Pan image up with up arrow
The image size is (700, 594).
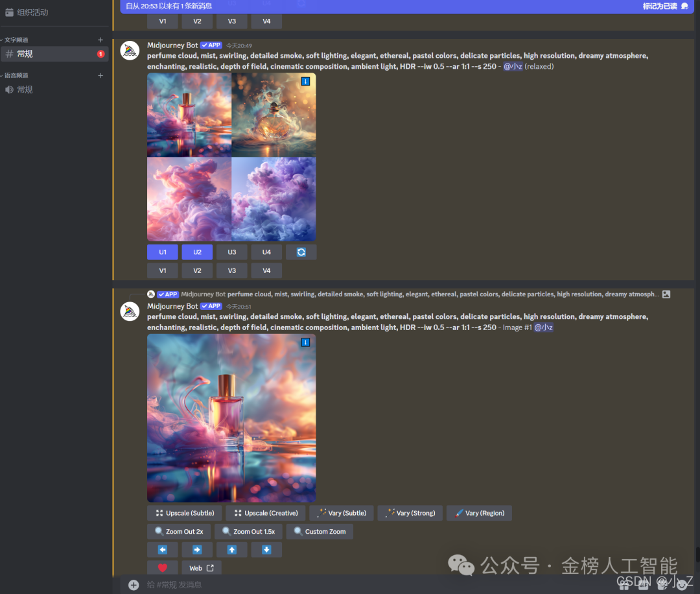click(x=231, y=550)
